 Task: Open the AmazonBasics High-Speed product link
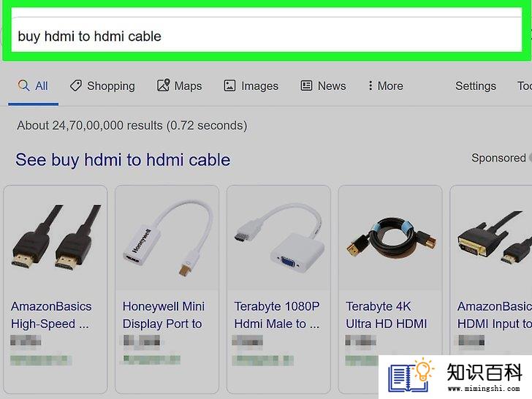click(51, 315)
